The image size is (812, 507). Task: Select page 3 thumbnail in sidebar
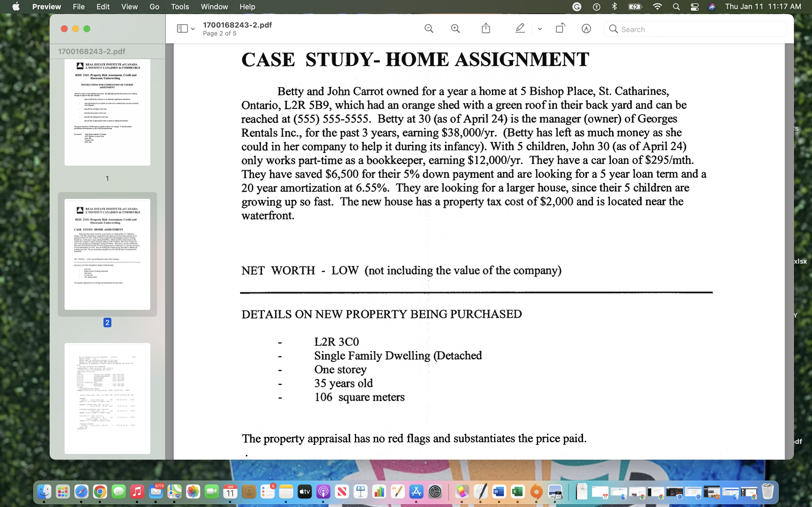coord(107,398)
